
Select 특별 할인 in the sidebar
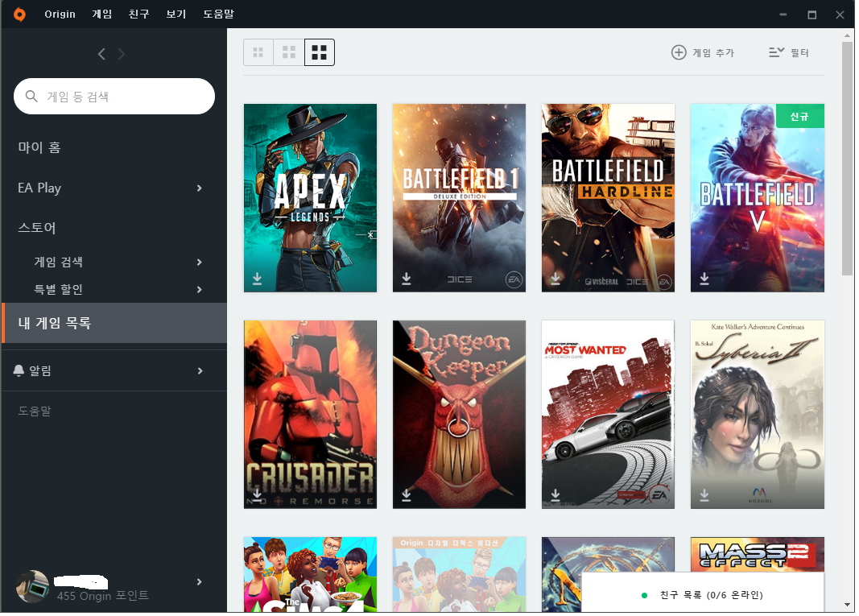(59, 289)
